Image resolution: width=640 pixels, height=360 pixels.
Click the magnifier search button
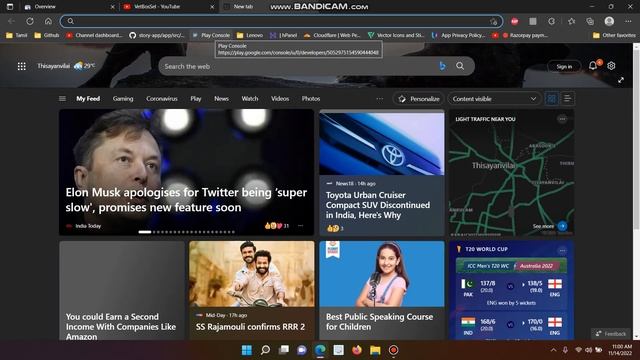coord(460,66)
